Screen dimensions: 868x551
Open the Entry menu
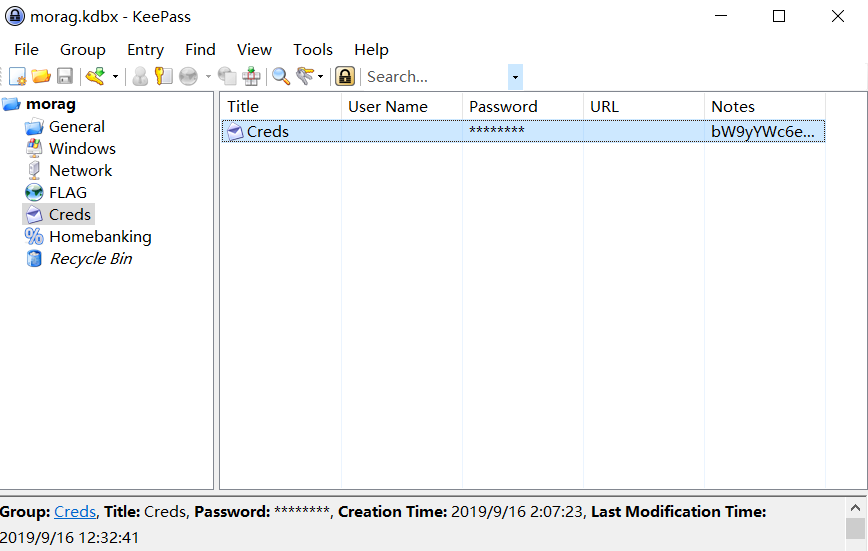coord(146,50)
